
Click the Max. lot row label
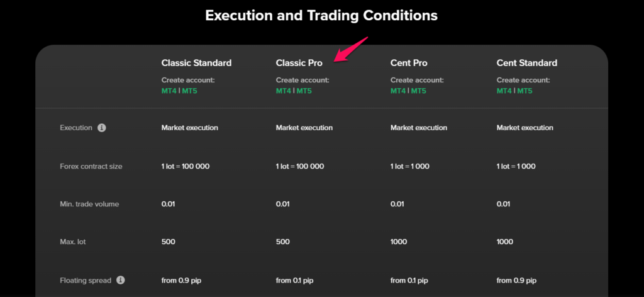[x=73, y=242]
